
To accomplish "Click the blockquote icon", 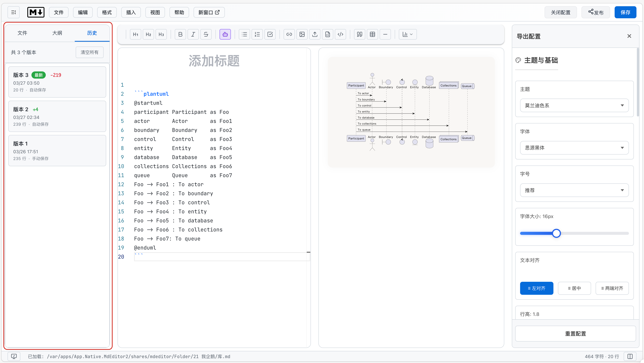I will pyautogui.click(x=359, y=34).
